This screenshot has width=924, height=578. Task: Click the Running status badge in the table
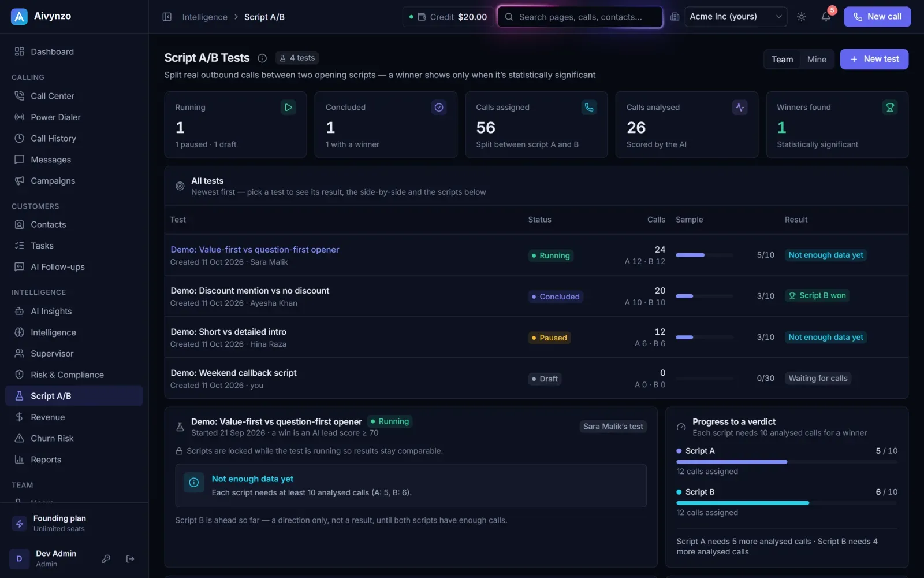coord(550,255)
